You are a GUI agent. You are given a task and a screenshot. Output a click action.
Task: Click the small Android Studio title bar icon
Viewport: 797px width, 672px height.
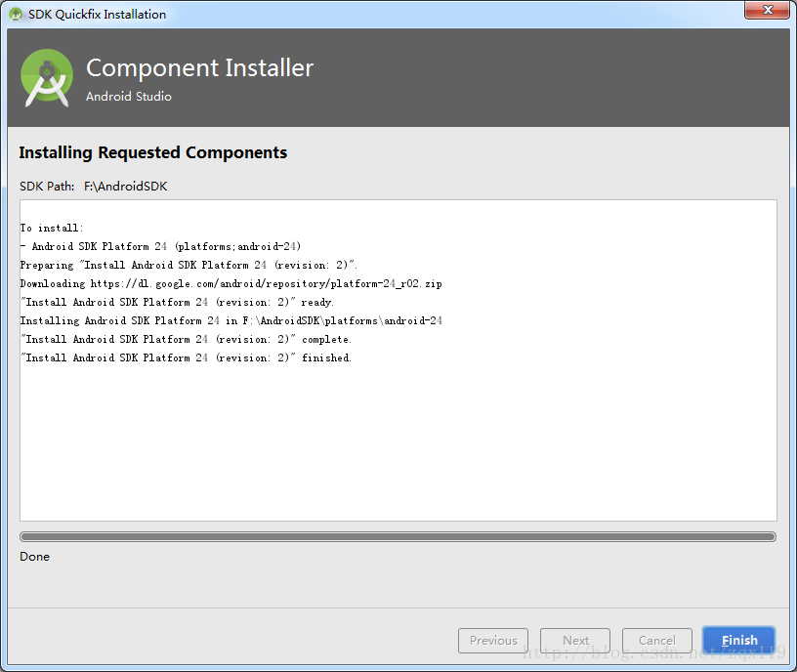pos(16,15)
